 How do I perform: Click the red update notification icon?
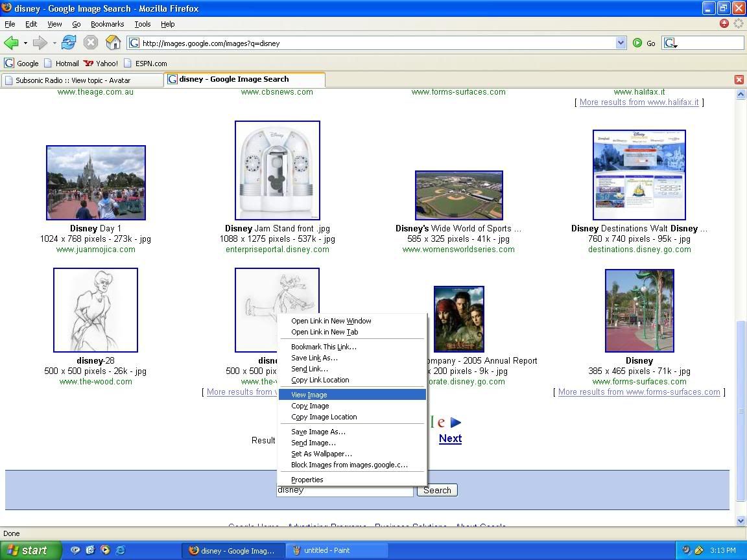pyautogui.click(x=724, y=23)
